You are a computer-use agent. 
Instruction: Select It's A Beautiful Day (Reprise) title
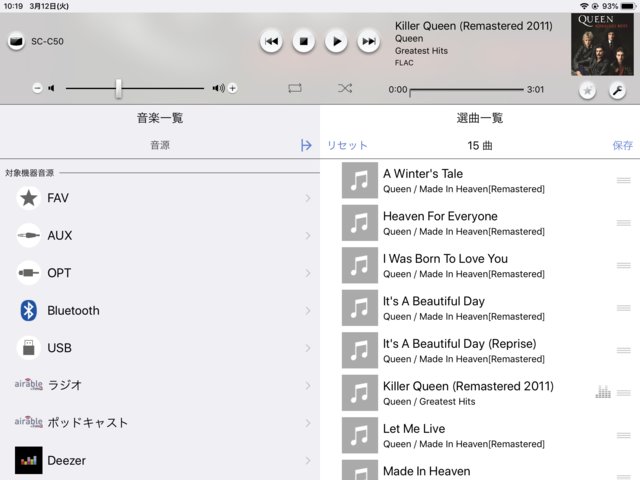(460, 344)
